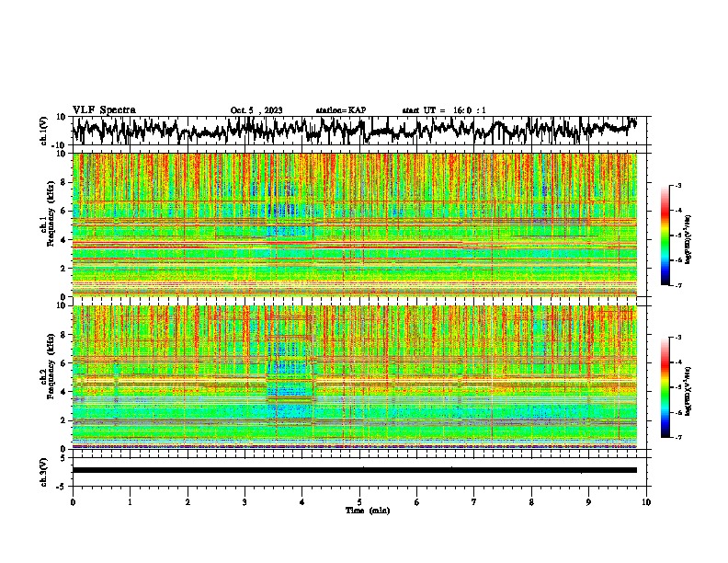
Task: Click the '-3' label on ch.1 color bar
Action: coord(677,186)
